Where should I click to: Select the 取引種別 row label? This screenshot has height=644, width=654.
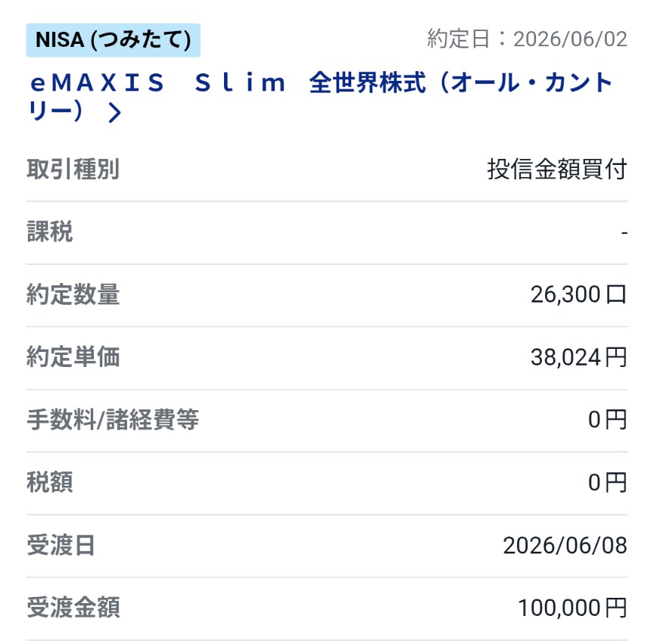[x=73, y=169]
